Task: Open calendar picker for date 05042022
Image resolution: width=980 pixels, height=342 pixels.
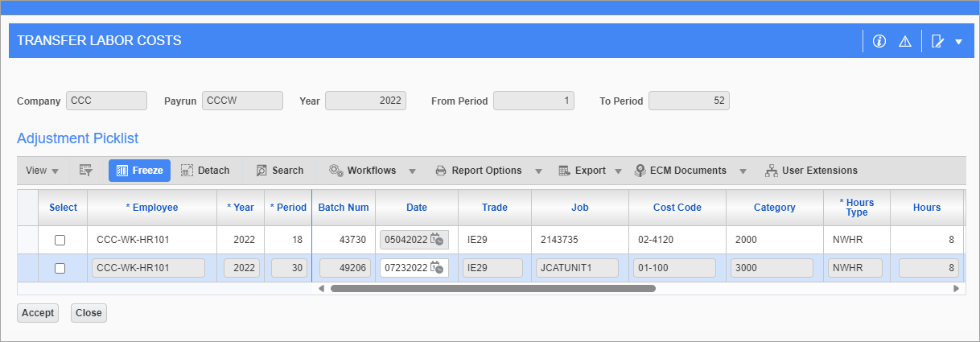Action: 437,239
